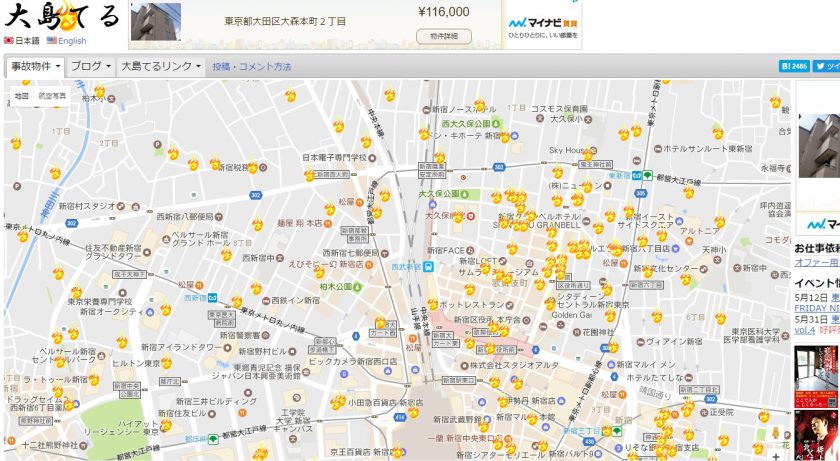Screen dimensions: 840x461
Task: Expand the 大島てるリンク dropdown
Action: pos(161,66)
